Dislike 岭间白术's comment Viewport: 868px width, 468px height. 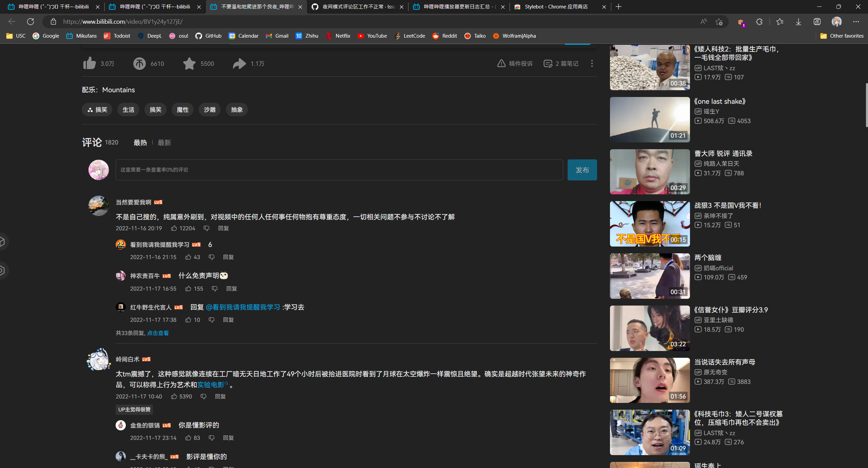[203, 396]
